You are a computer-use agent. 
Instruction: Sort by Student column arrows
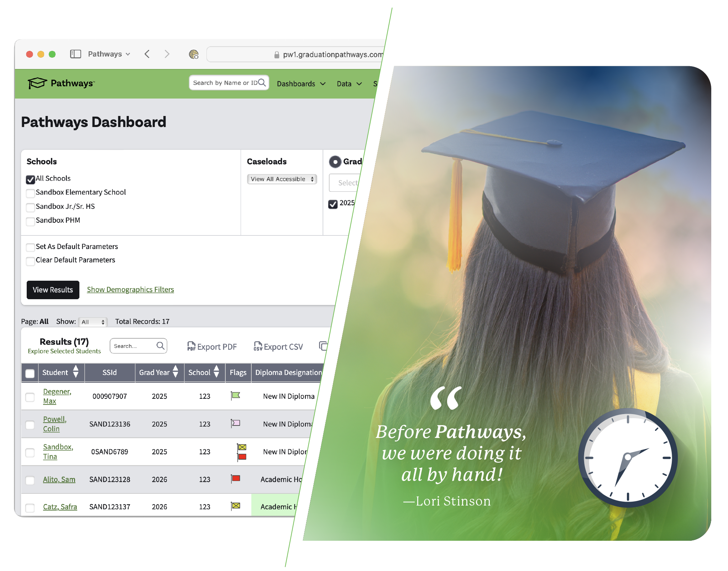75,372
